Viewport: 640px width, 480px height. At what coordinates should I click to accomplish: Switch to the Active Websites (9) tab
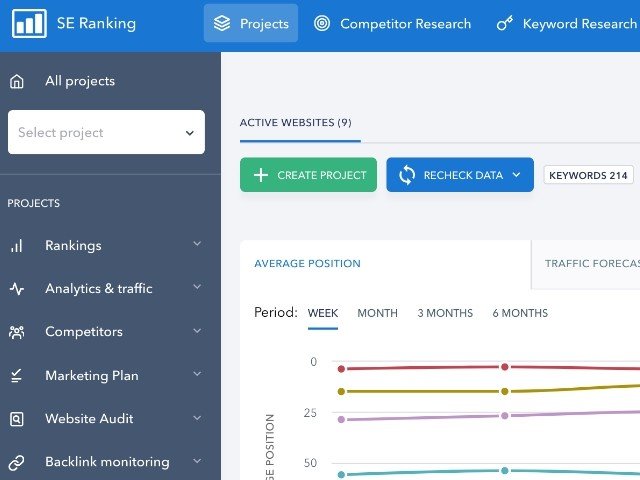(x=296, y=122)
